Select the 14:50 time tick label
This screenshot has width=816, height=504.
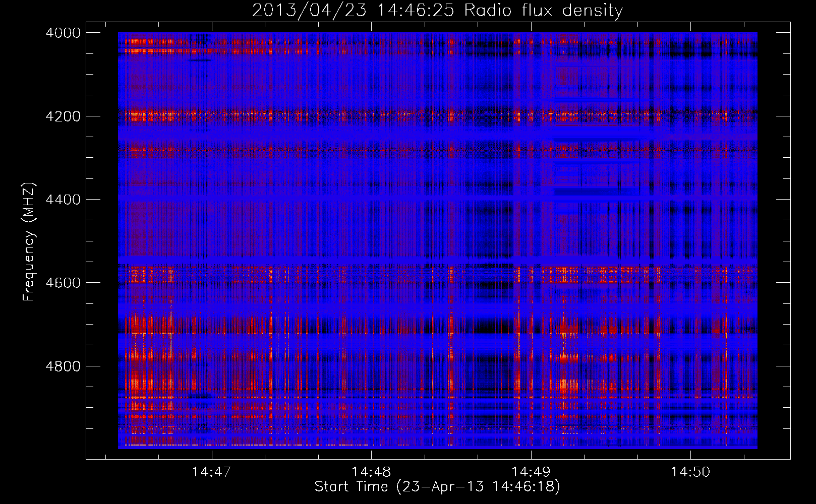[x=690, y=472]
